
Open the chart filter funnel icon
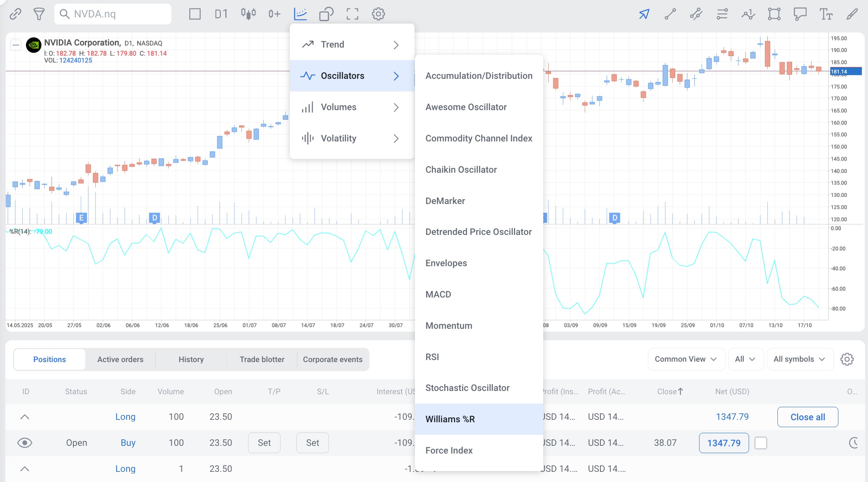(x=39, y=14)
